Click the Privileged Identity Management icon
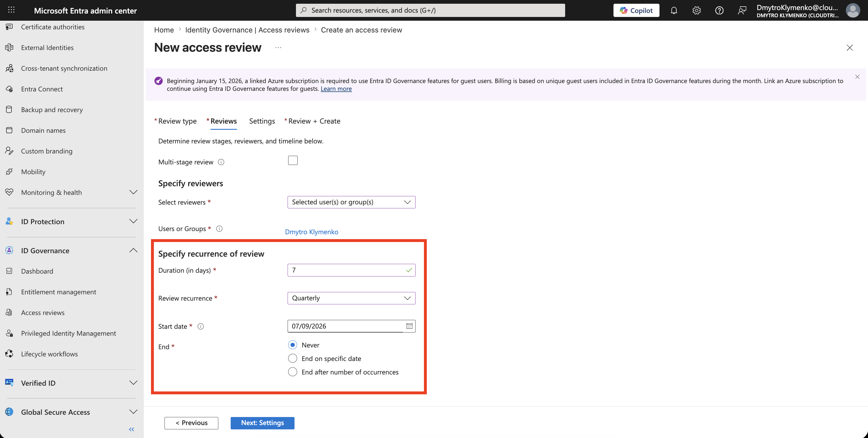 [9, 333]
